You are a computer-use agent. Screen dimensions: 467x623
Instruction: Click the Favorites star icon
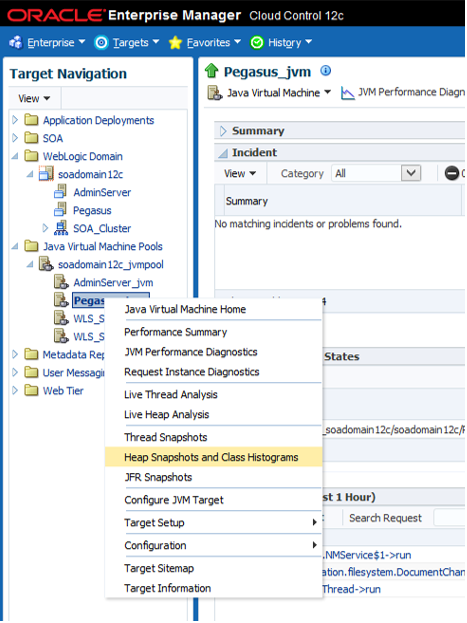175,43
